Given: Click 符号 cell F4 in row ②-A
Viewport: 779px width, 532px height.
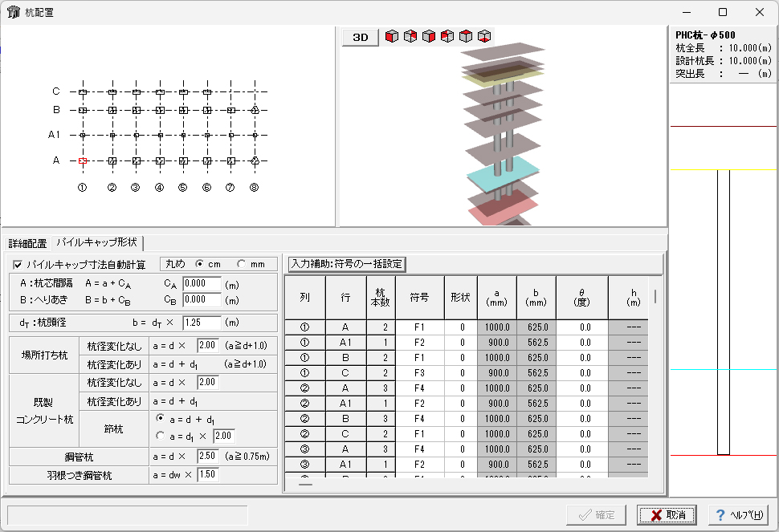Looking at the screenshot, I should pyautogui.click(x=419, y=388).
